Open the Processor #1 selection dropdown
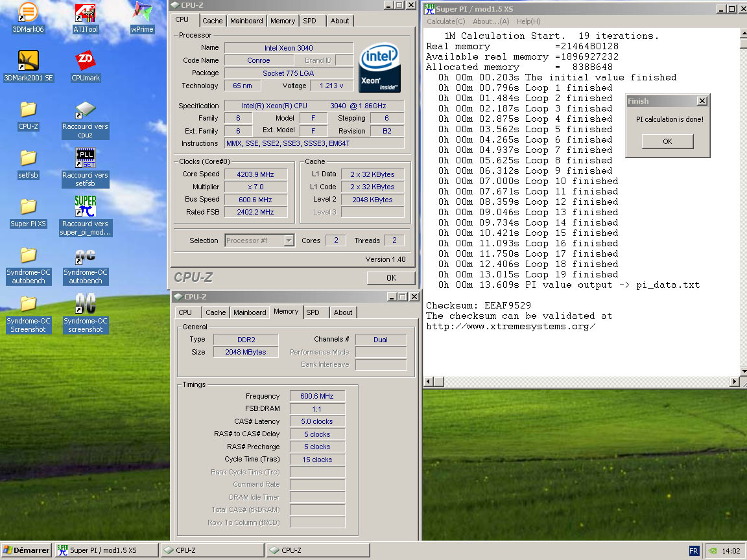 coord(289,240)
